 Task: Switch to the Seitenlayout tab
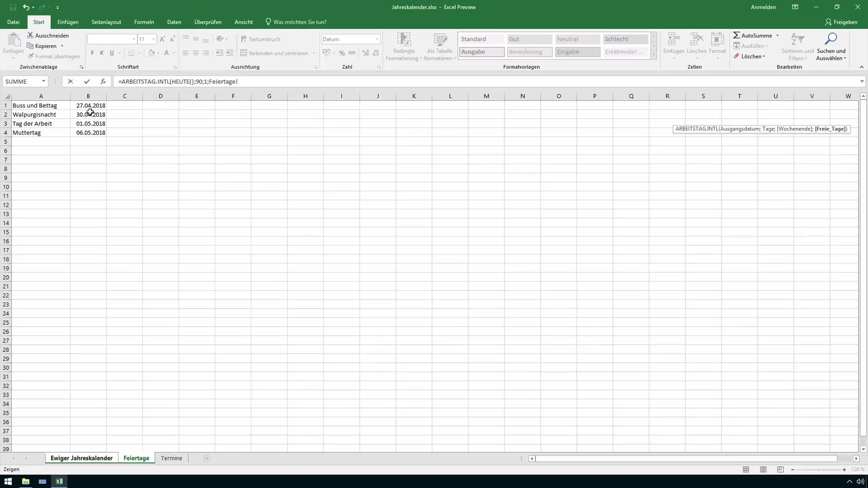(106, 22)
